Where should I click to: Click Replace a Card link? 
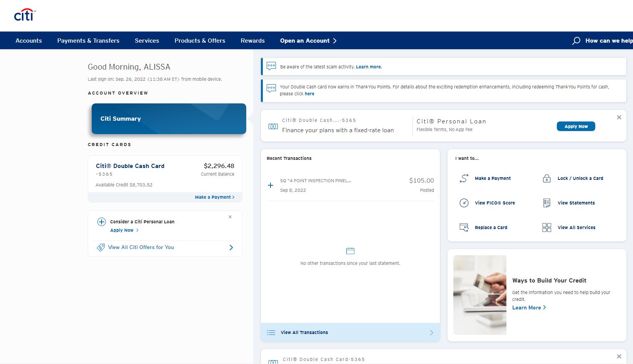(x=491, y=228)
